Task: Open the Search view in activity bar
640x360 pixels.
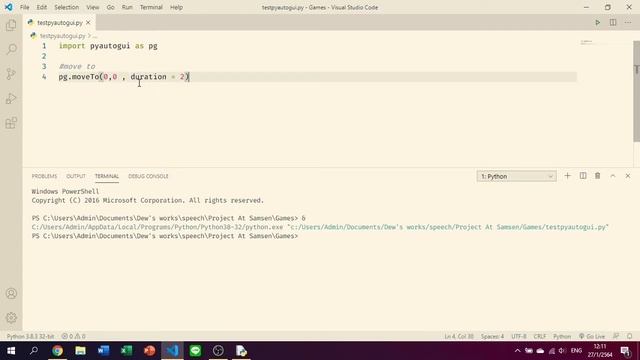Action: pyautogui.click(x=11, y=49)
